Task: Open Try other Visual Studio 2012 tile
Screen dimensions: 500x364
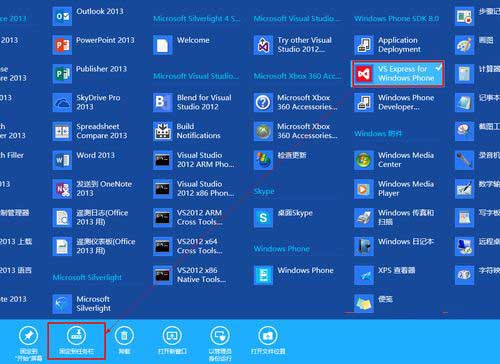Action: point(293,45)
